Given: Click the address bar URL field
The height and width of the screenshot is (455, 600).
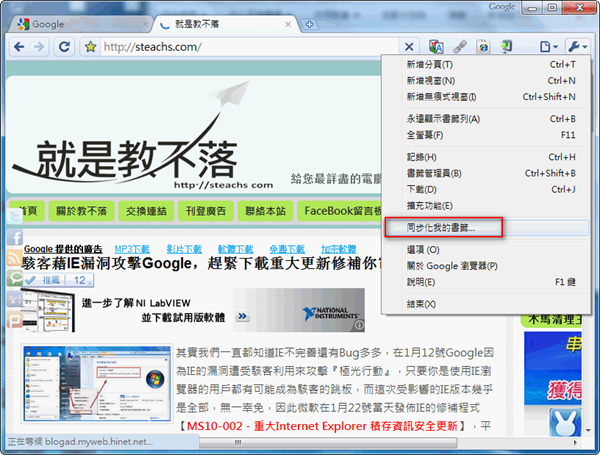Looking at the screenshot, I should [249, 47].
